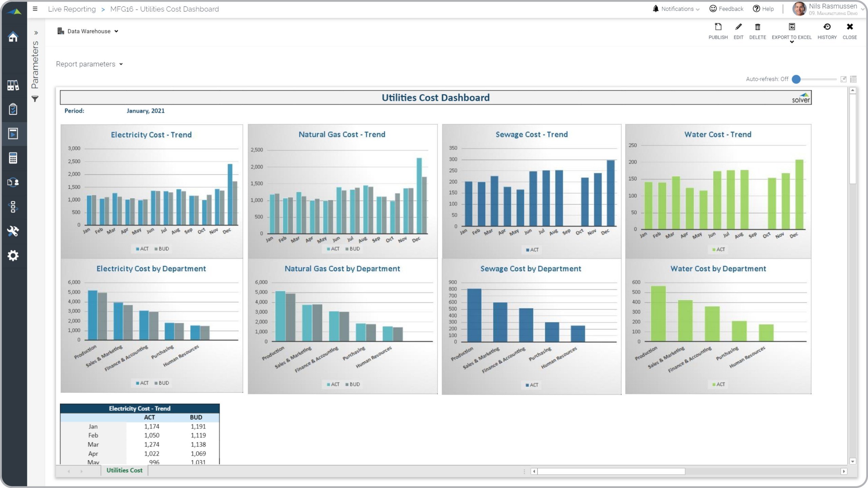Click the Home icon in left sidebar
This screenshot has height=488, width=868.
click(x=13, y=37)
